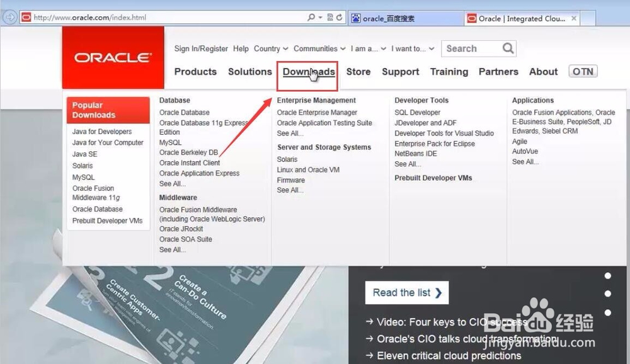Click the compatibility view icon in the address bar

point(330,17)
